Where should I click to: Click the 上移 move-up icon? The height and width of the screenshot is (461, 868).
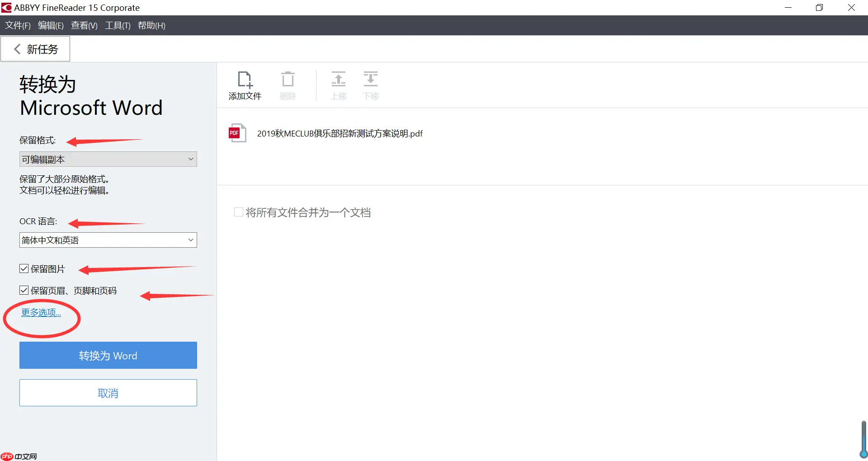(x=338, y=85)
